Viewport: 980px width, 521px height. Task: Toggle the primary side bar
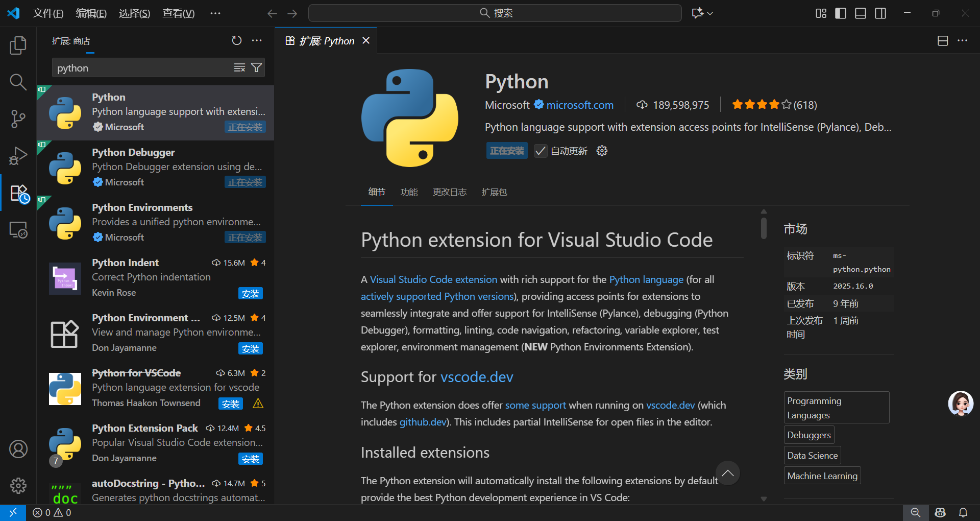pos(840,13)
